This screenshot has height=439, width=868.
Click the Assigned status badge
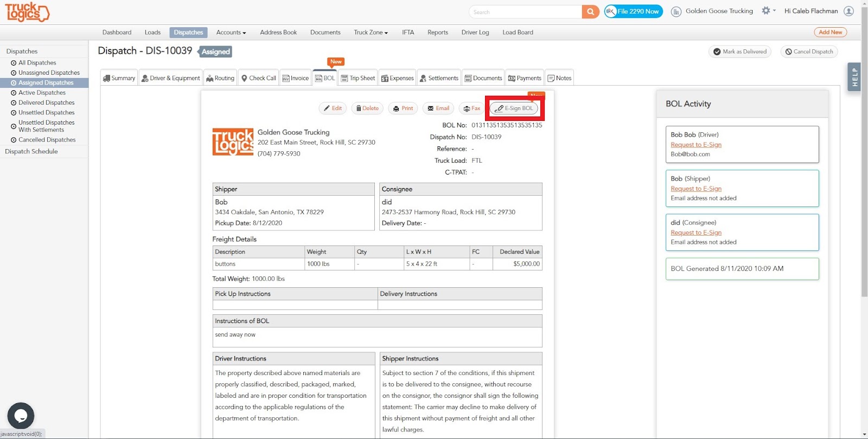[216, 52]
